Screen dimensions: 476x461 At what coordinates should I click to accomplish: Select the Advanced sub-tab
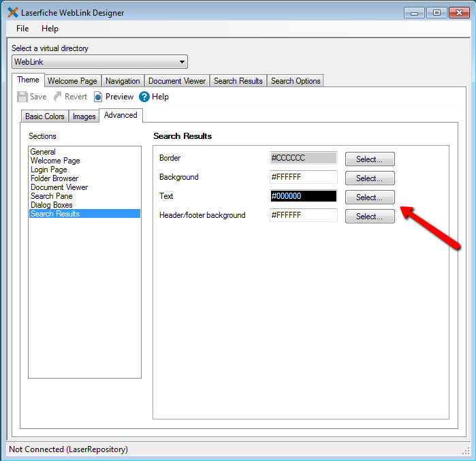121,115
